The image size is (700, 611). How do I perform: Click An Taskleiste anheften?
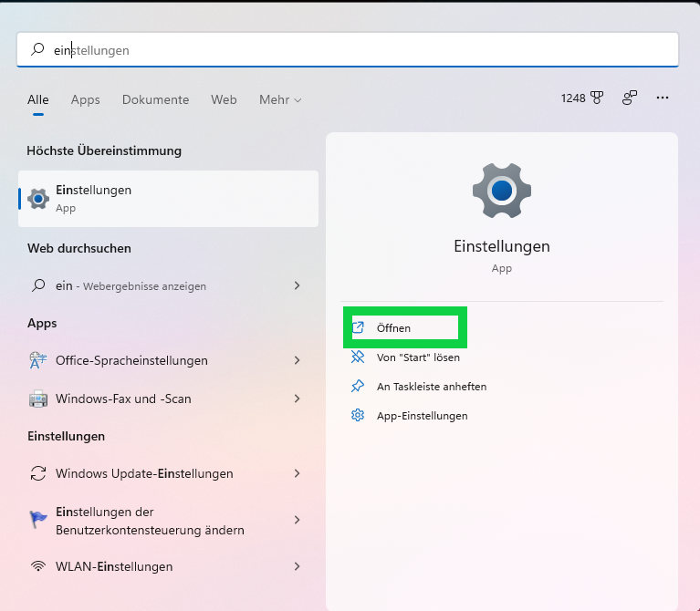point(432,387)
